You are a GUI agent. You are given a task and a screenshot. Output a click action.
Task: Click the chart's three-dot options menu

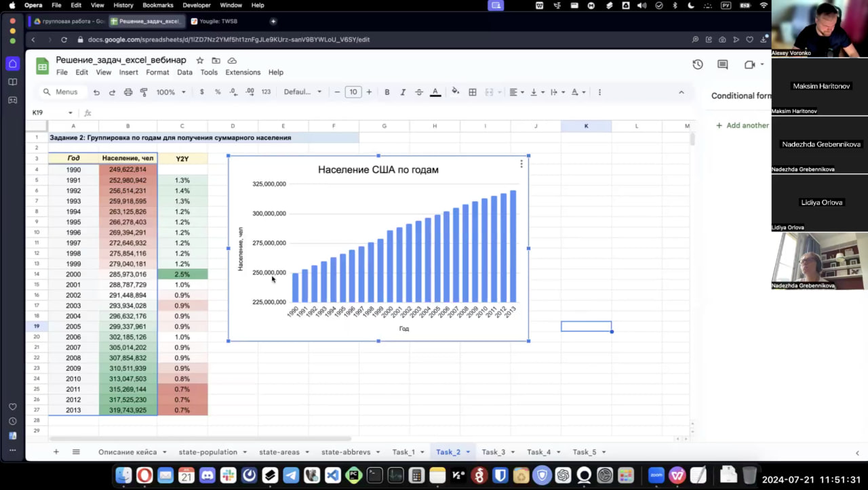pyautogui.click(x=521, y=164)
